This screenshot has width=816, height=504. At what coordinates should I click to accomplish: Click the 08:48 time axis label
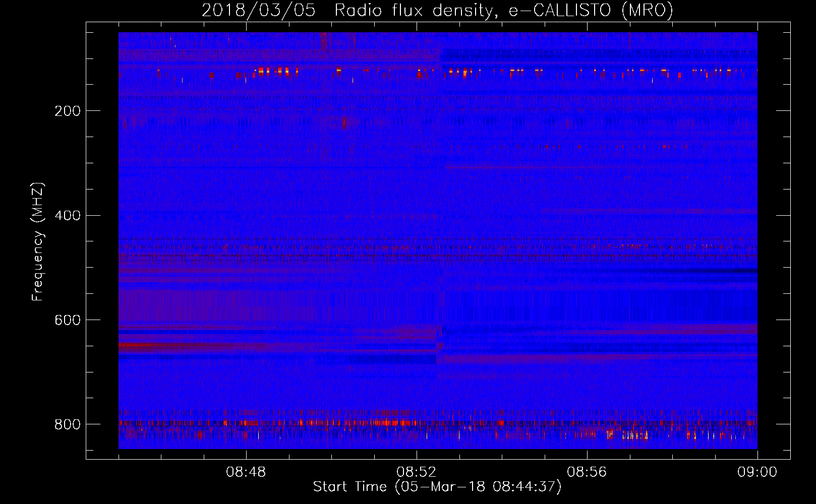pyautogui.click(x=246, y=472)
